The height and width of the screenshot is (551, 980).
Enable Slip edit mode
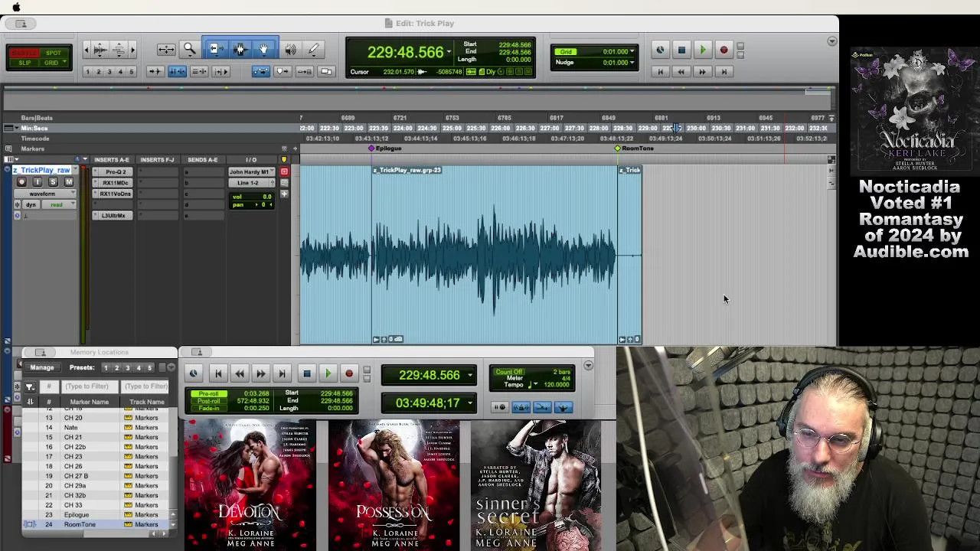24,63
